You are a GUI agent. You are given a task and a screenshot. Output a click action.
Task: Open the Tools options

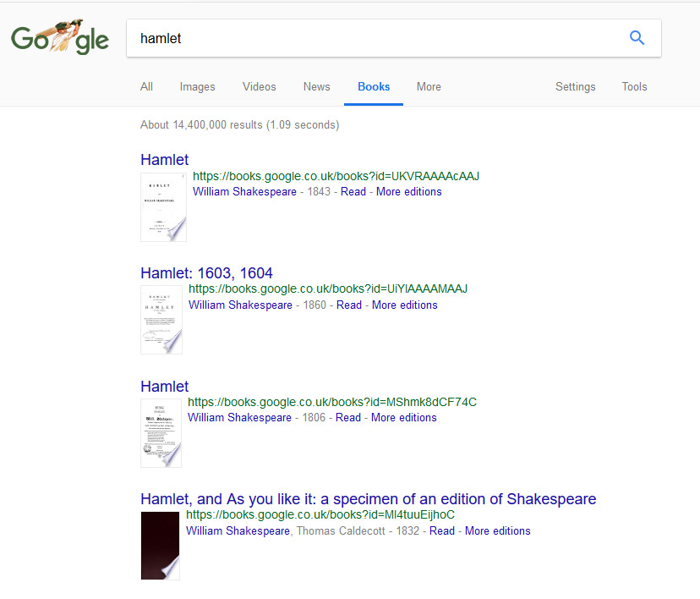(x=634, y=86)
